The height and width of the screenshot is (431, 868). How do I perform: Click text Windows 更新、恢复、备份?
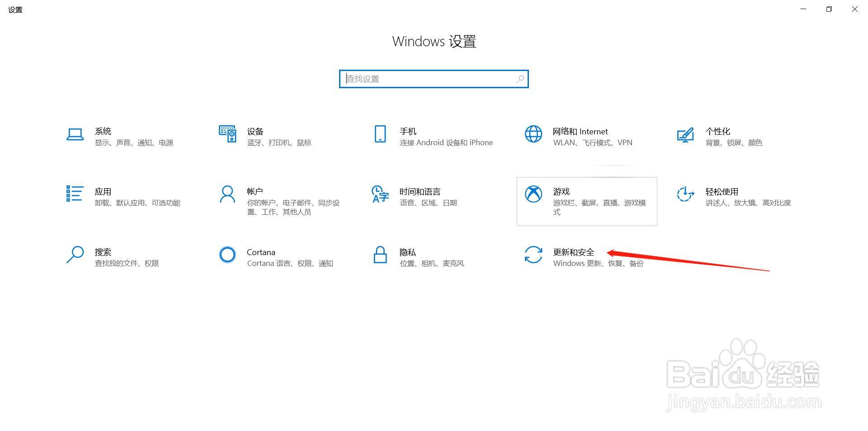pos(599,263)
